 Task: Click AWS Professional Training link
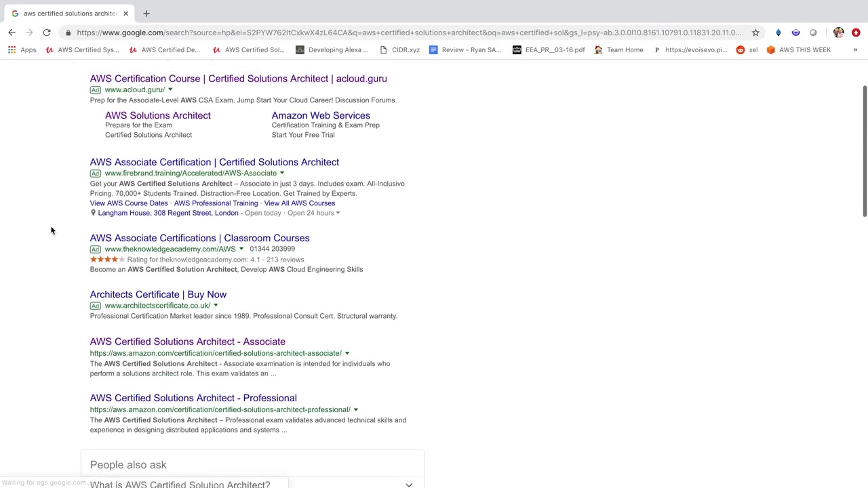[x=216, y=203]
